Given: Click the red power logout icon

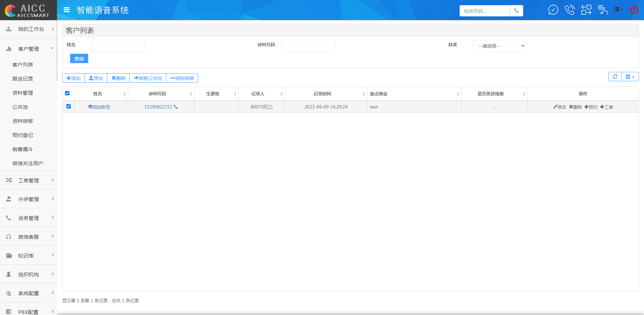Looking at the screenshot, I should tap(634, 10).
